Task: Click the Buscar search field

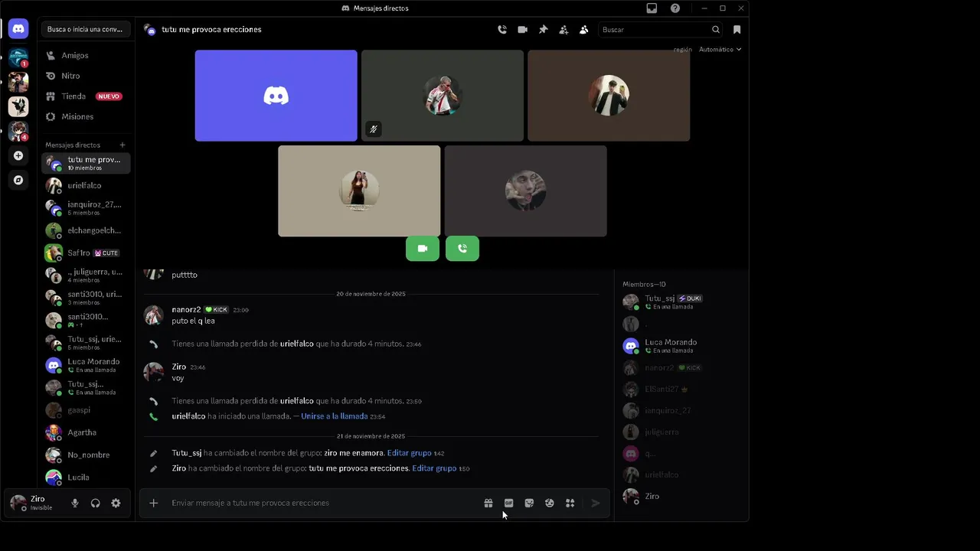Action: (x=661, y=30)
